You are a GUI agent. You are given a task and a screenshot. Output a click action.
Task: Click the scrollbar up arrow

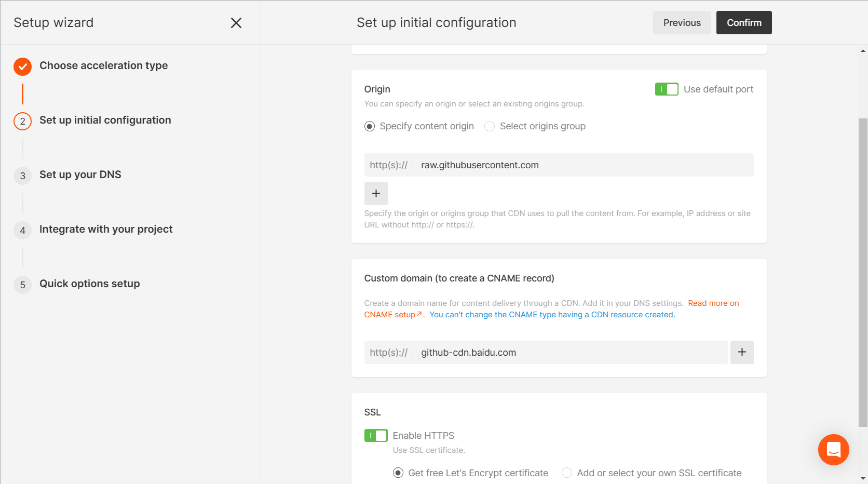click(x=863, y=50)
